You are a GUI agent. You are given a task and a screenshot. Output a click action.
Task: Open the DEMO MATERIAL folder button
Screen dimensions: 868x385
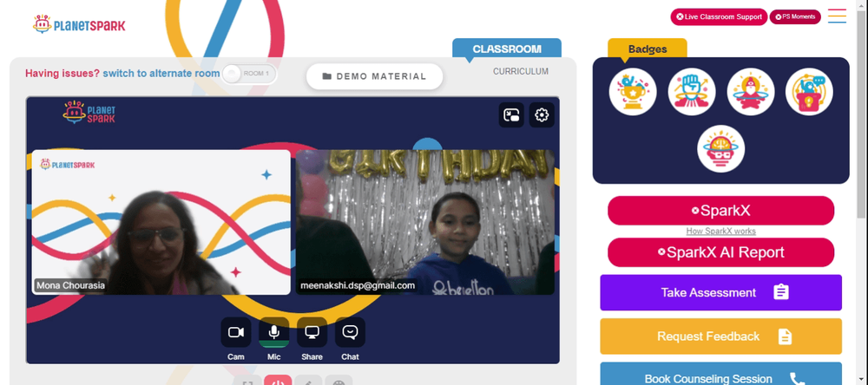(x=375, y=76)
